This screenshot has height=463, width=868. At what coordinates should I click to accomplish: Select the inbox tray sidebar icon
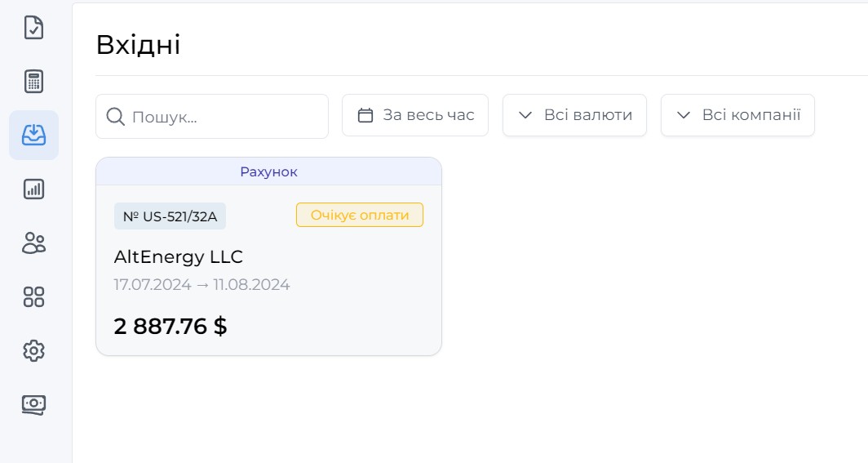pyautogui.click(x=33, y=135)
